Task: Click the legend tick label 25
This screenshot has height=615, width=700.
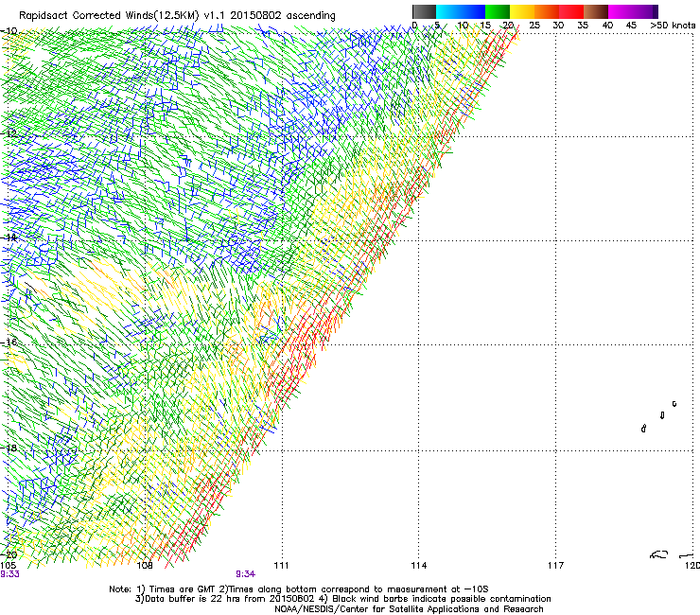Action: pos(534,26)
